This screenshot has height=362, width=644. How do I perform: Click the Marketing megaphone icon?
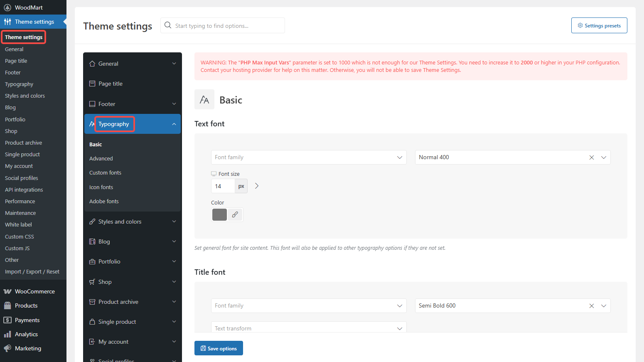tap(7, 348)
